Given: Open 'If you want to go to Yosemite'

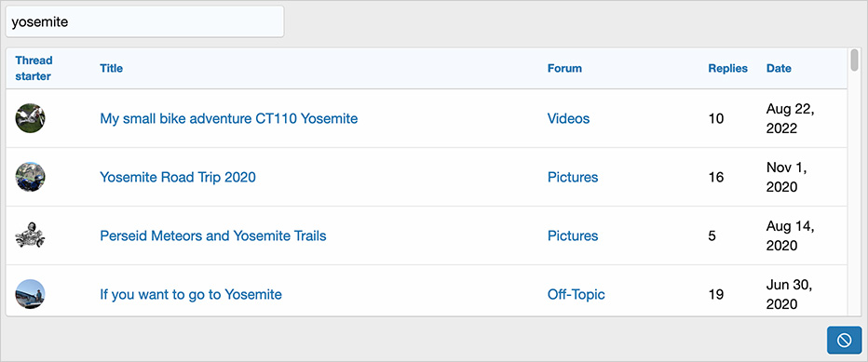Looking at the screenshot, I should 191,294.
